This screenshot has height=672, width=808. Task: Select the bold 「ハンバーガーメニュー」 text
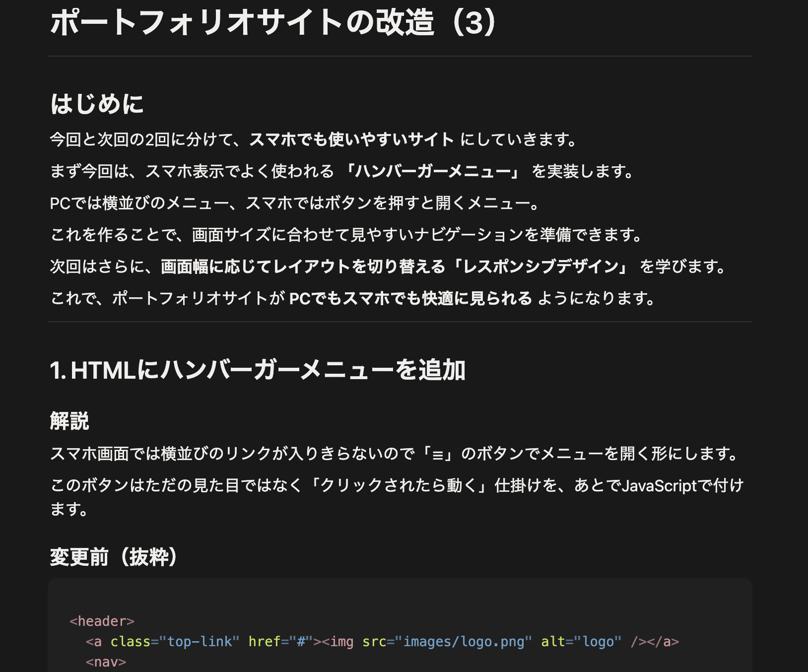[432, 171]
